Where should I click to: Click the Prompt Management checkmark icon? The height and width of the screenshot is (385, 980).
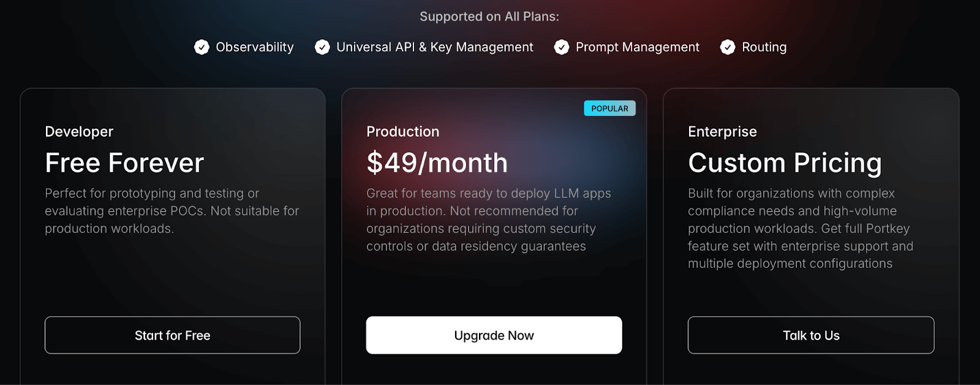pos(562,47)
